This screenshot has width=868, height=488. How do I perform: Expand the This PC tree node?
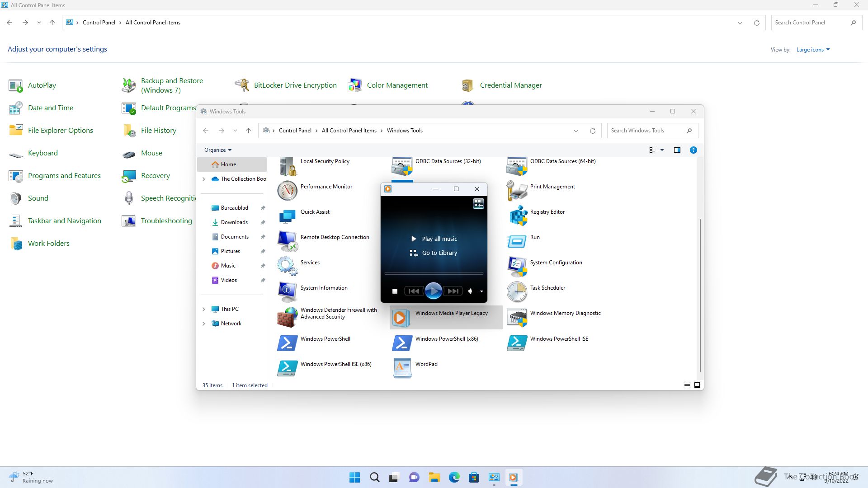(203, 309)
